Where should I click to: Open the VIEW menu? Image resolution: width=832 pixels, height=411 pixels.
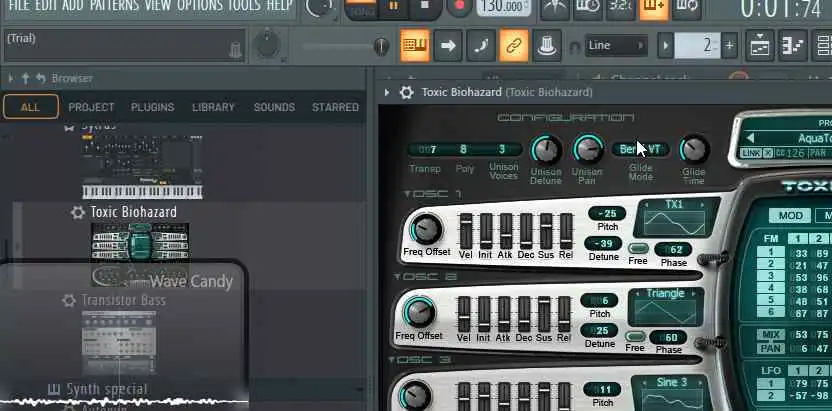[158, 5]
